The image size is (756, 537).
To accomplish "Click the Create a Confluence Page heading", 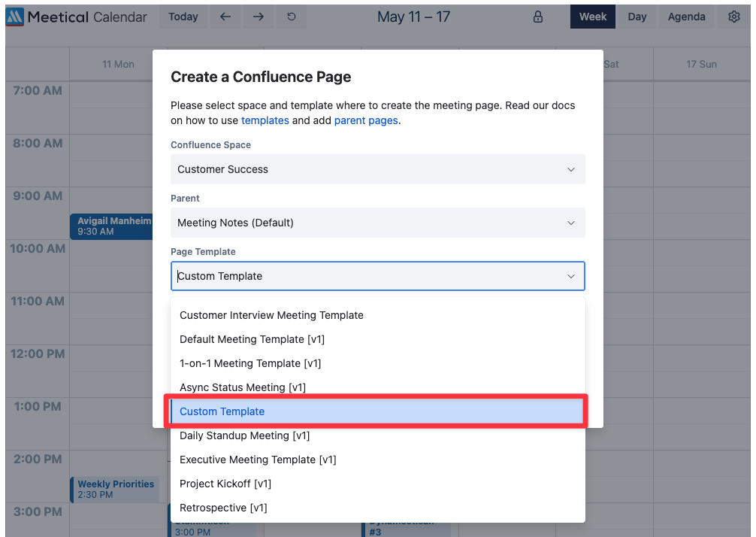I will [x=261, y=77].
